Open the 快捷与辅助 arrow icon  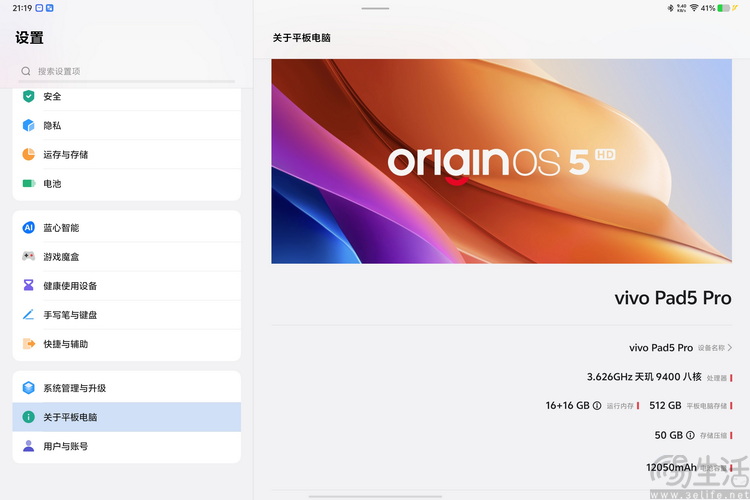[29, 344]
